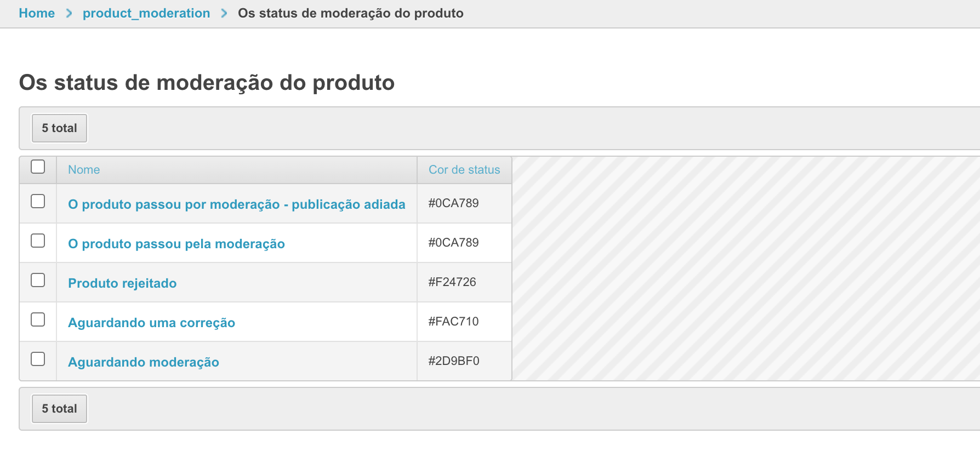Enable checkbox for 'Aguardando uma correção'
The image size is (980, 457).
38,320
